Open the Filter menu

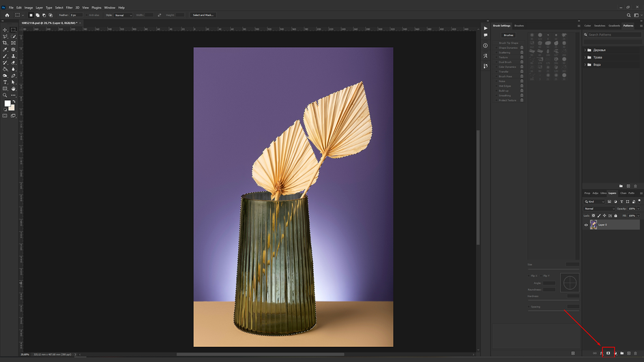click(69, 7)
